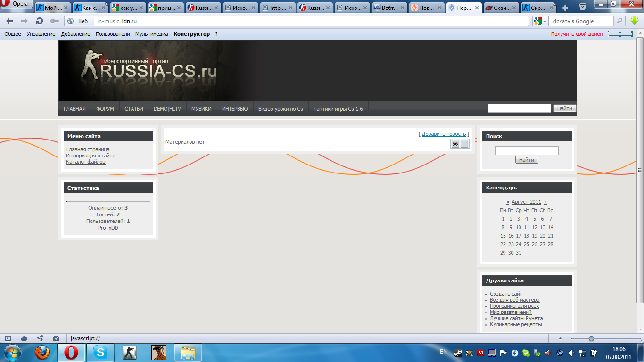Open the search engine dropdown beside Google icon
This screenshot has width=644, height=362.
click(545, 21)
